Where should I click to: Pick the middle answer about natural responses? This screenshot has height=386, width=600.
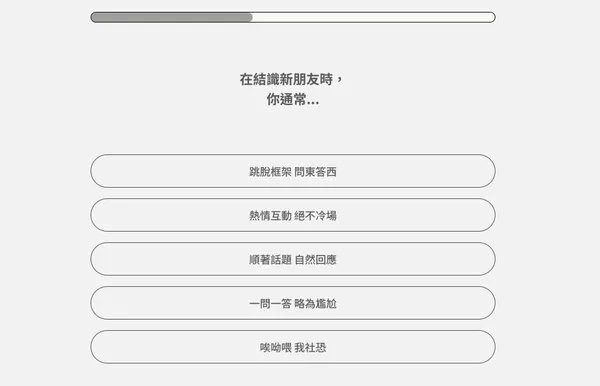point(293,259)
